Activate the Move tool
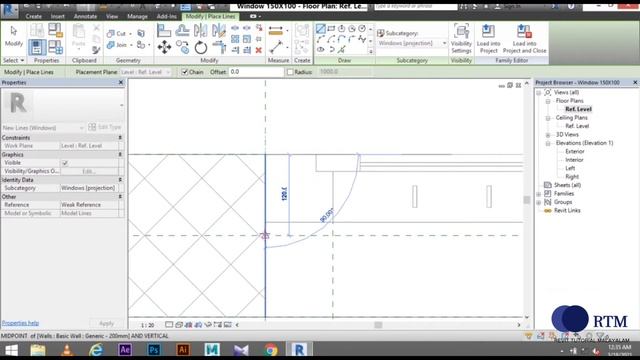640x360 pixels. point(164,47)
